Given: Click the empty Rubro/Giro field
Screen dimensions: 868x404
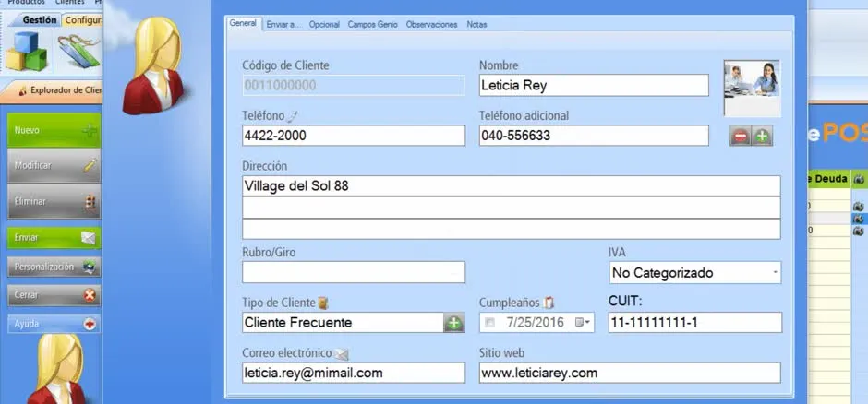Looking at the screenshot, I should pyautogui.click(x=354, y=272).
